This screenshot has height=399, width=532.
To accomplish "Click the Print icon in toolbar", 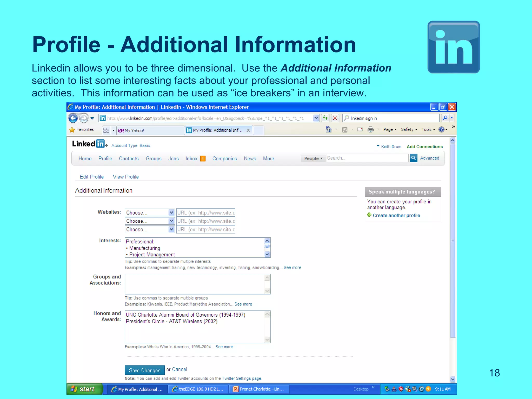I will [370, 129].
